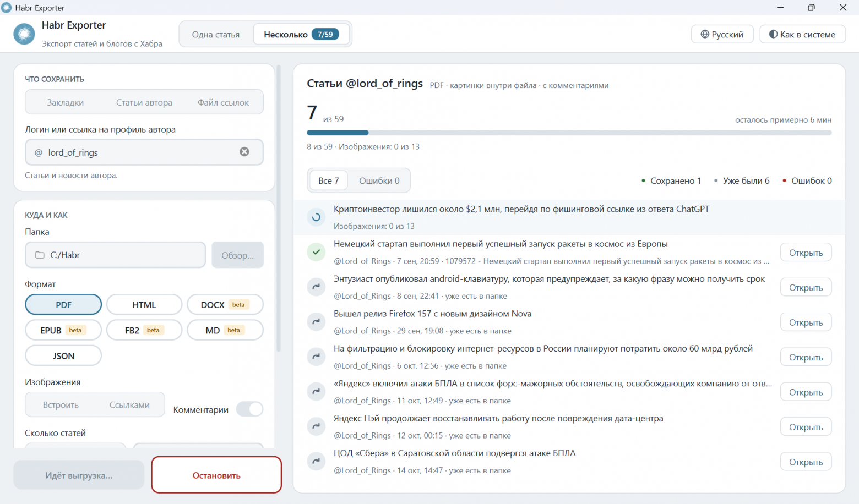Screen dimensions: 859x504
Task: Choose Ссылками for images
Action: coord(129,404)
